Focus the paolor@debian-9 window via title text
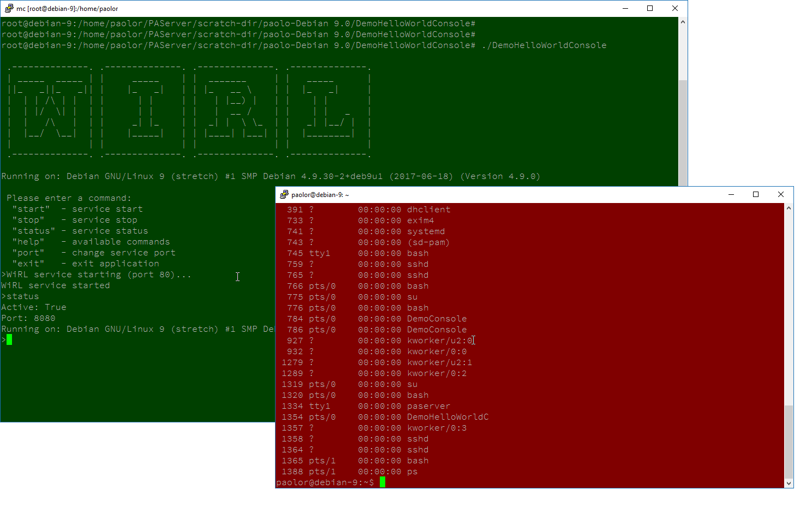 pos(320,195)
